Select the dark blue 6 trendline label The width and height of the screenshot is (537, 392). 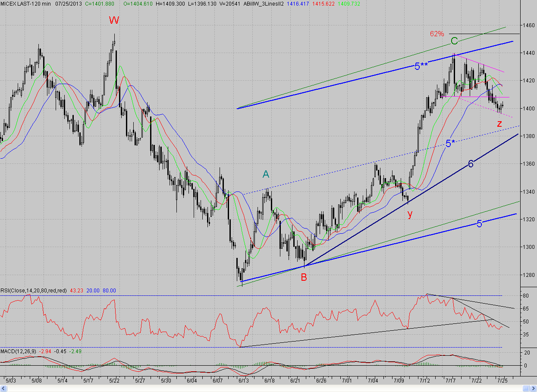click(x=471, y=164)
